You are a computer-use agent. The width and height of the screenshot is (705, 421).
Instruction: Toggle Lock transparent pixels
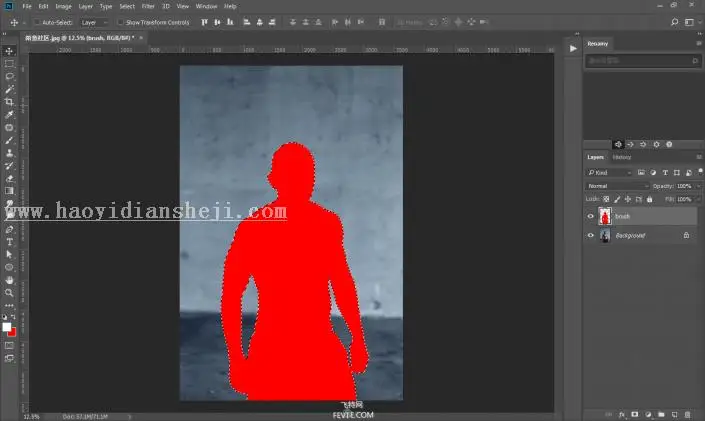click(606, 199)
